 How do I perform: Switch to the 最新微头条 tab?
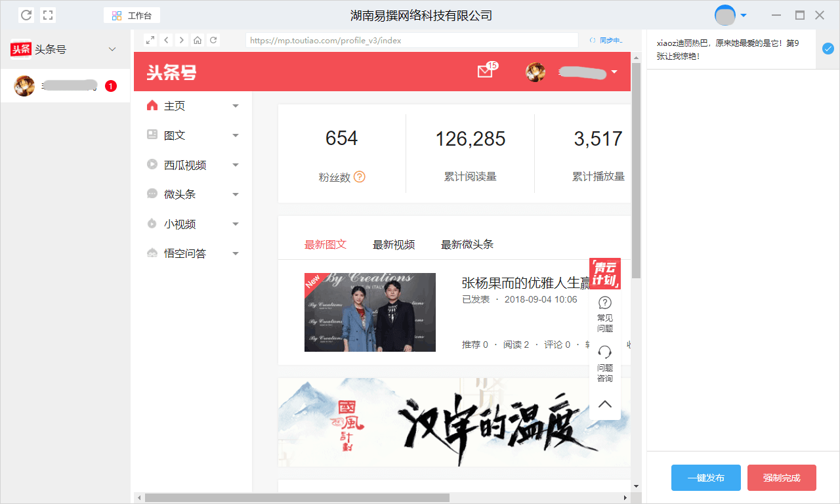tap(467, 244)
